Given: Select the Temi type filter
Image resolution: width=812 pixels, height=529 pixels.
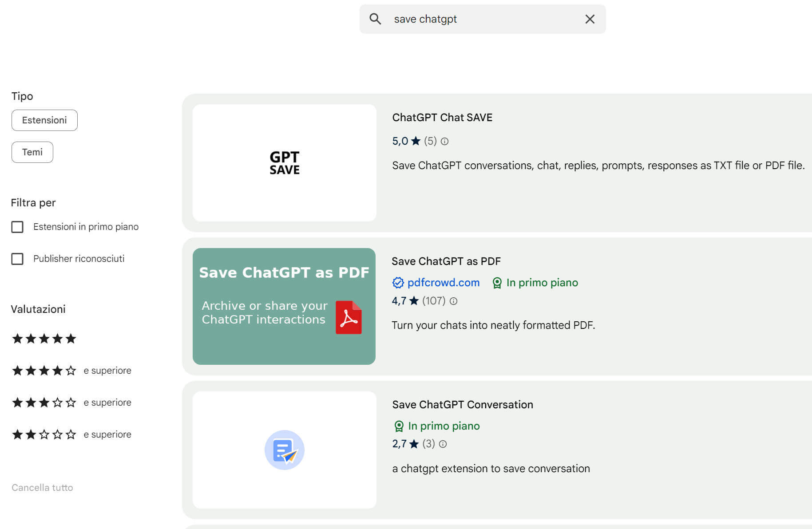Looking at the screenshot, I should coord(32,152).
